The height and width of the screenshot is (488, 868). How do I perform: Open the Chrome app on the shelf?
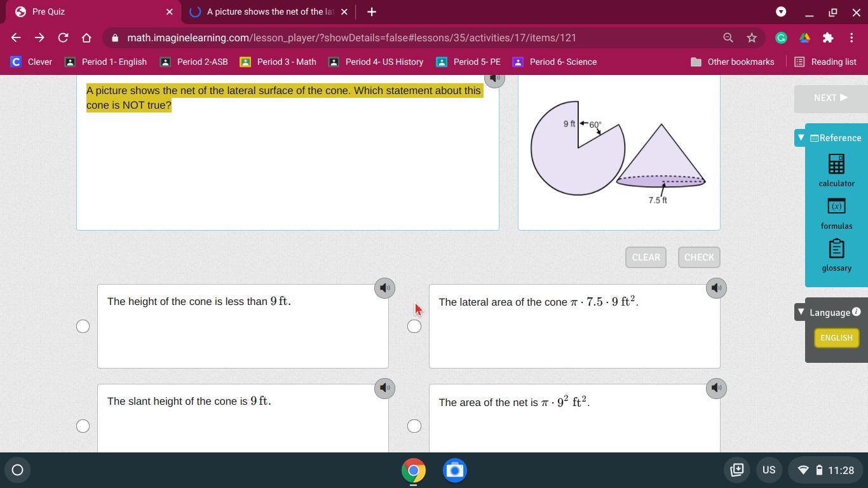pyautogui.click(x=413, y=470)
